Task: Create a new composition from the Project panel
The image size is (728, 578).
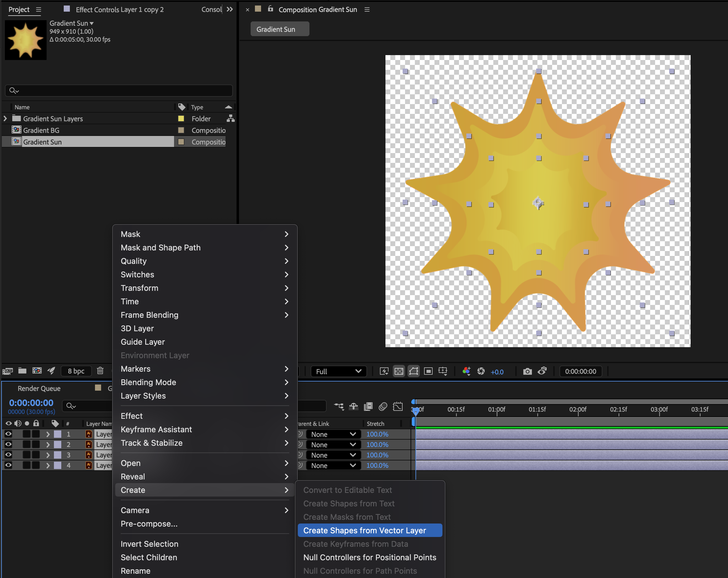Action: pos(36,371)
